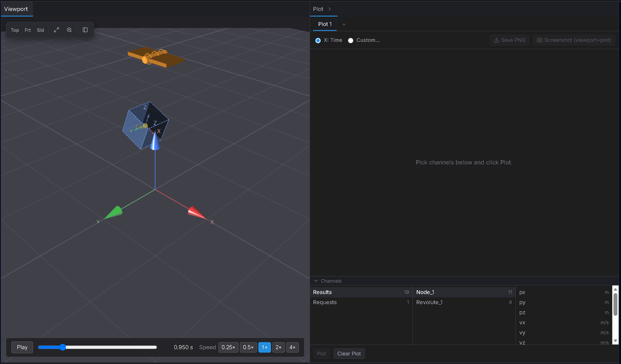Click the channel list scrollbar down arrow
621x364 pixels.
(615, 341)
